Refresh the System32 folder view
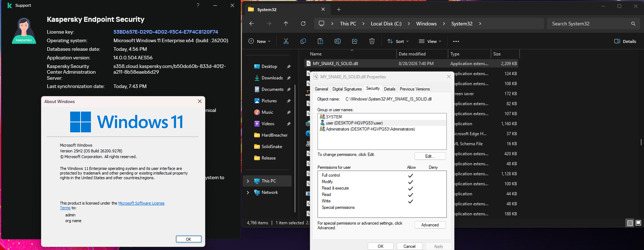Image resolution: width=644 pixels, height=250 pixels. (303, 24)
